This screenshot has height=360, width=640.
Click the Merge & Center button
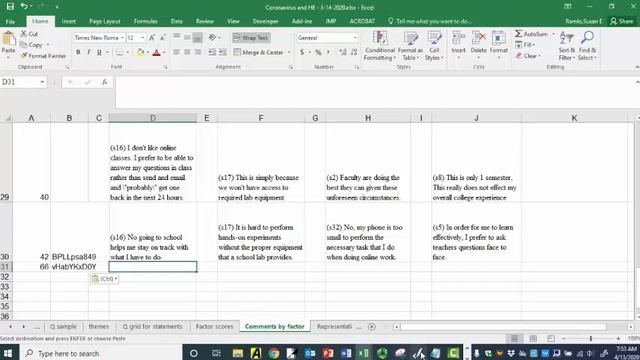coord(258,52)
